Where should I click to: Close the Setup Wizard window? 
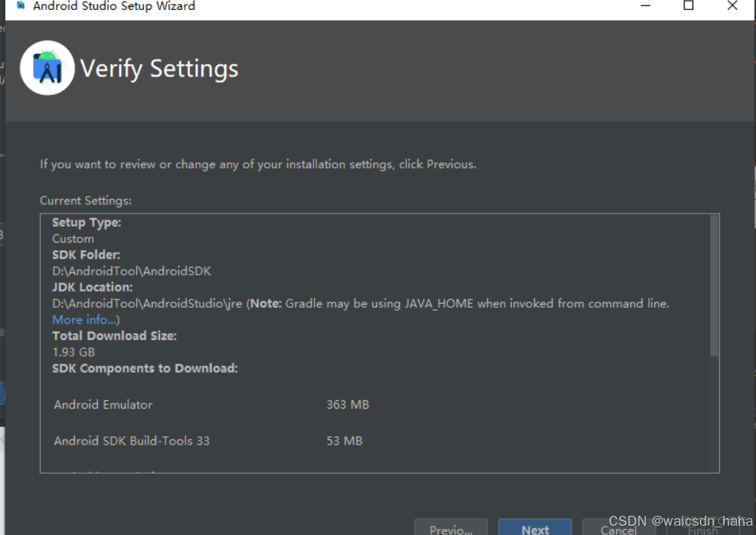732,6
